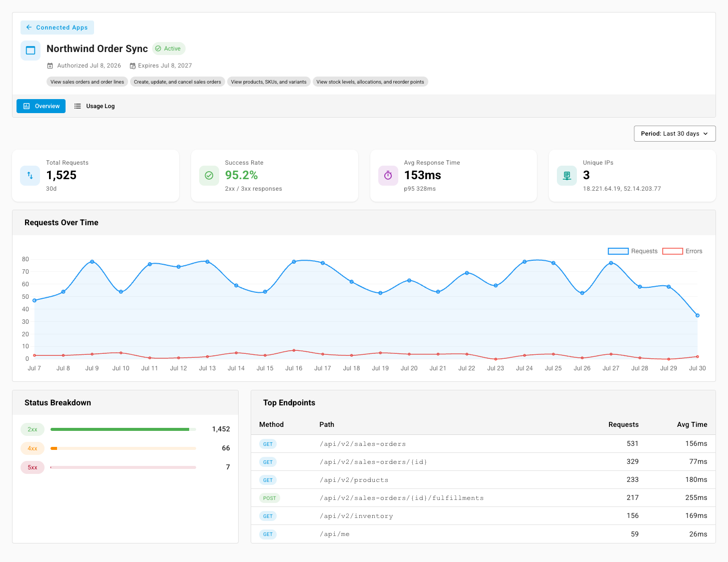Image resolution: width=728 pixels, height=562 pixels.
Task: Click the Requests Over Time heading
Action: click(x=62, y=223)
